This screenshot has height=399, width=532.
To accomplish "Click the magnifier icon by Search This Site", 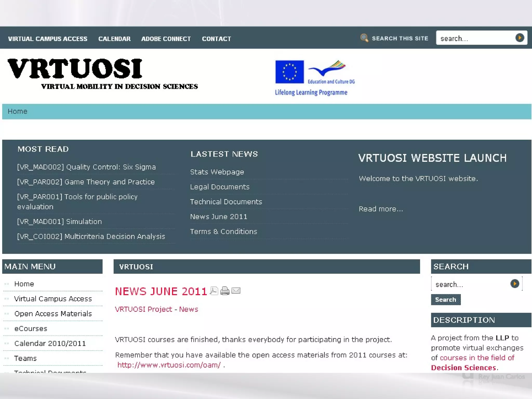I will (x=364, y=38).
